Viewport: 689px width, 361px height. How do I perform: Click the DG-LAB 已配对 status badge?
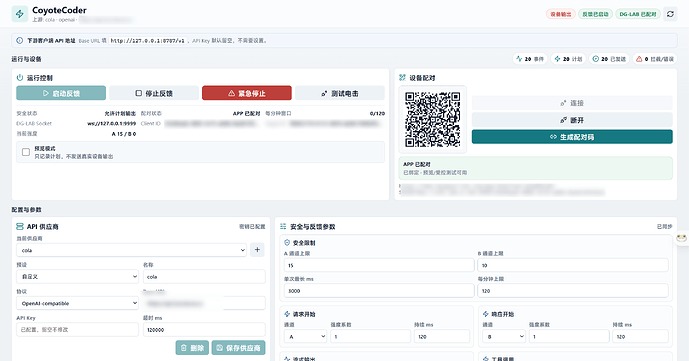638,14
